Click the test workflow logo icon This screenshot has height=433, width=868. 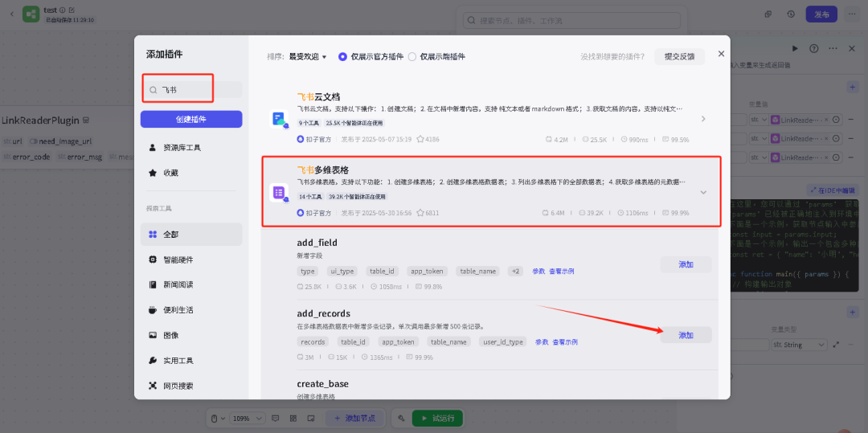point(31,14)
